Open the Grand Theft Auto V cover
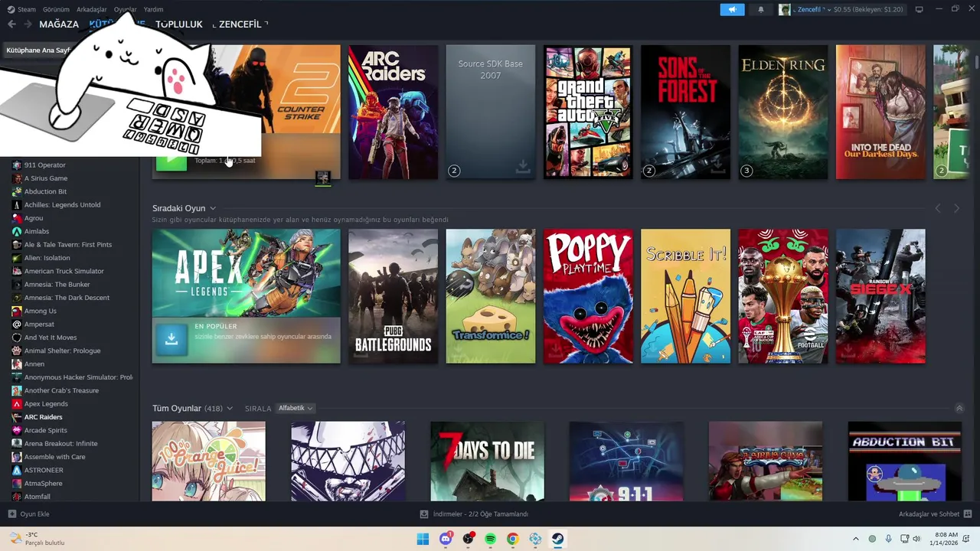Screen dimensions: 980x551 tap(588, 112)
